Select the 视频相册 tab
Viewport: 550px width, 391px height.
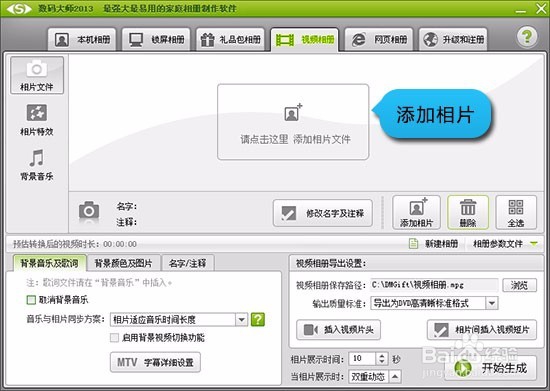[x=304, y=40]
